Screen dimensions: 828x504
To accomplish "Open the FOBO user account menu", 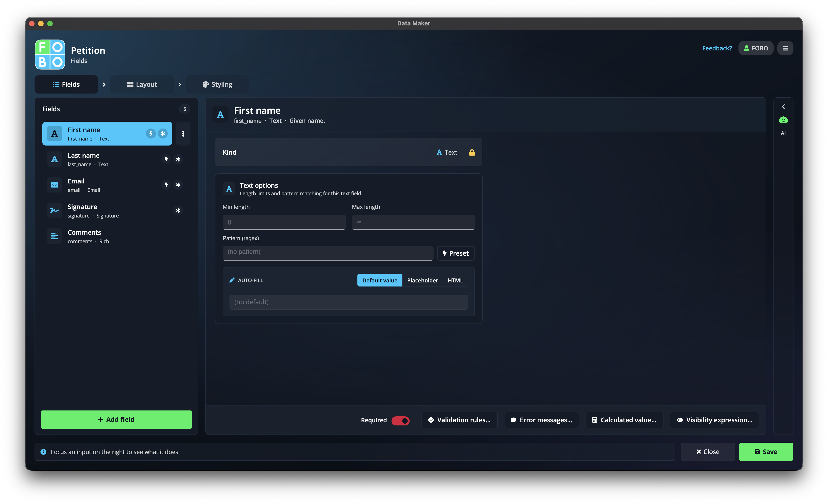I will [756, 48].
